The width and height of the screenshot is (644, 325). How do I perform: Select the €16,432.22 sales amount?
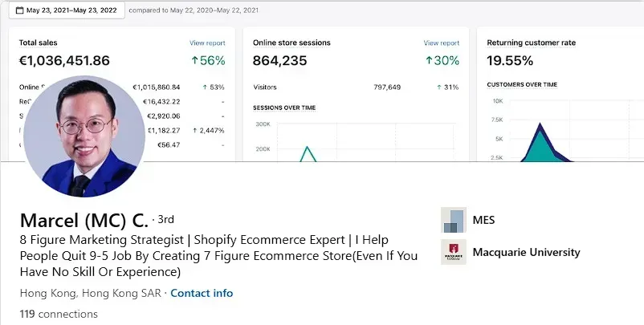pos(161,101)
